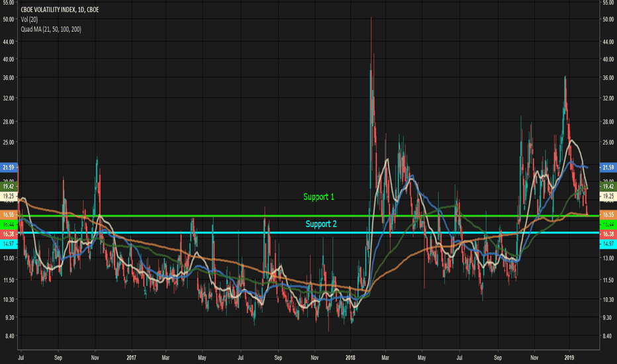617x364 pixels.
Task: Open the Vol (20) indicator legend
Action: [29, 19]
